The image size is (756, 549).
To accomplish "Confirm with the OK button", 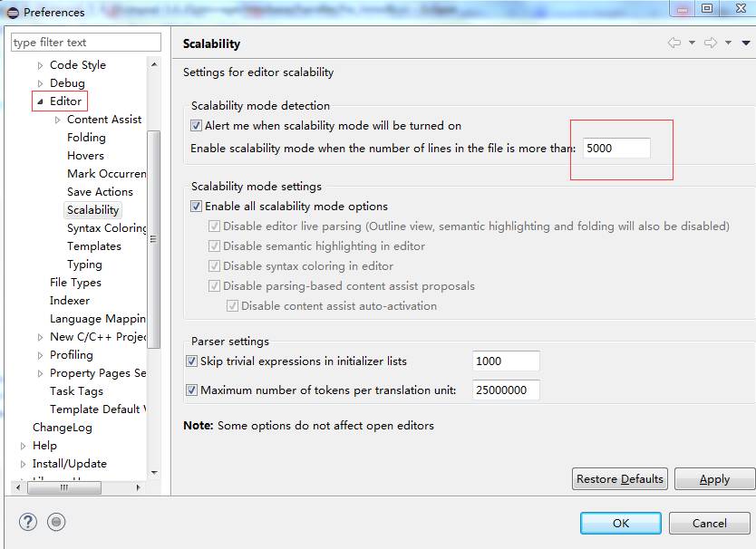I will [x=621, y=523].
